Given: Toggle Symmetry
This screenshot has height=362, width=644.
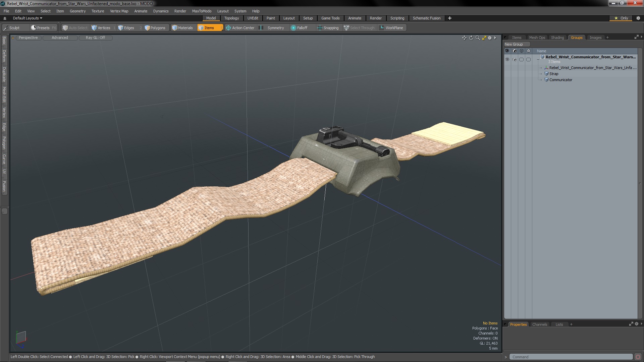Looking at the screenshot, I should 272,28.
